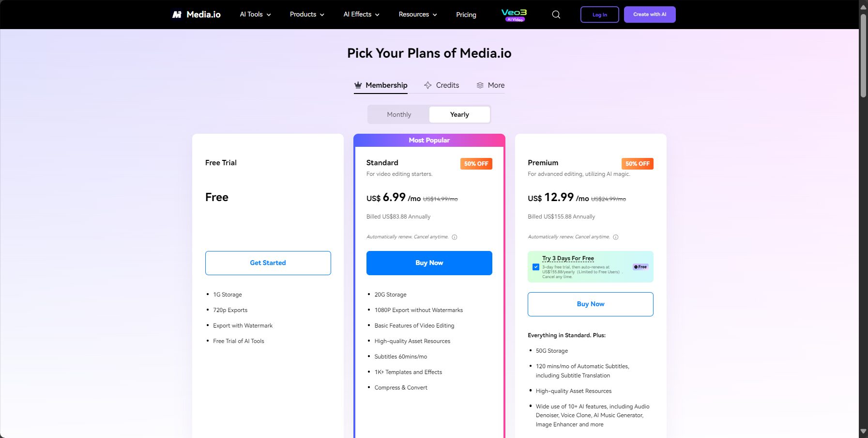Click the page vertical scrollbar thumb
The image size is (868, 438).
coord(863,56)
